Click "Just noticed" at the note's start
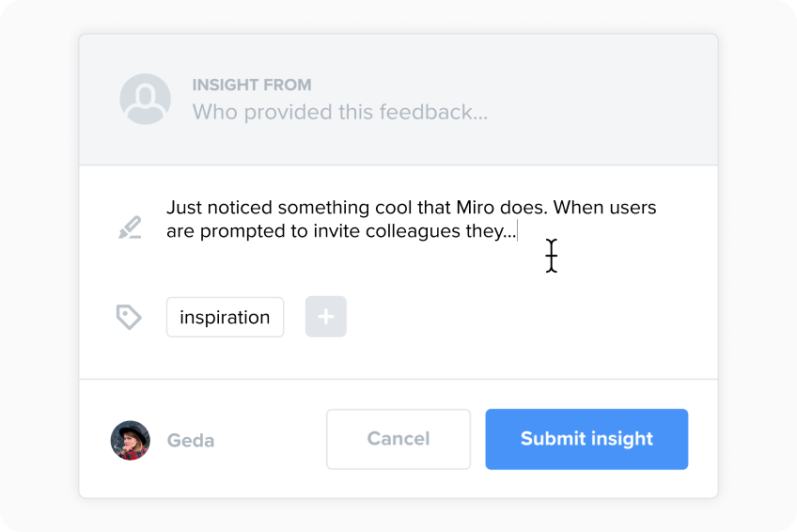 (220, 208)
